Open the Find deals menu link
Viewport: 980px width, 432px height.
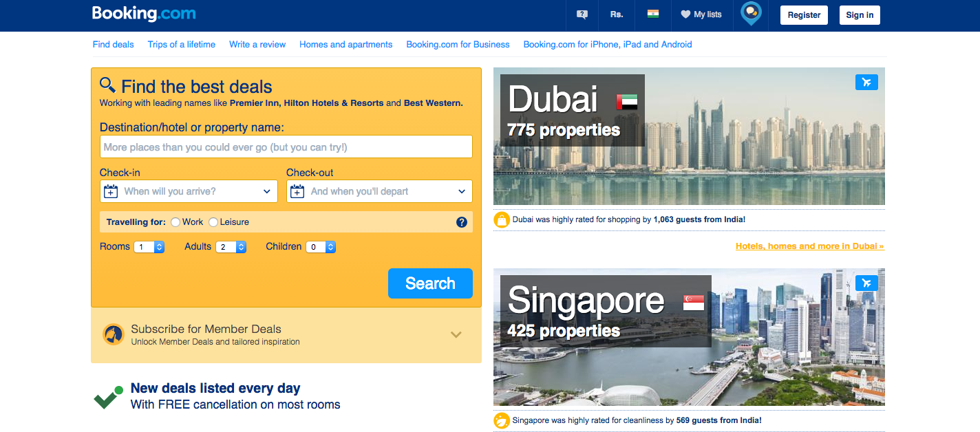click(x=114, y=45)
